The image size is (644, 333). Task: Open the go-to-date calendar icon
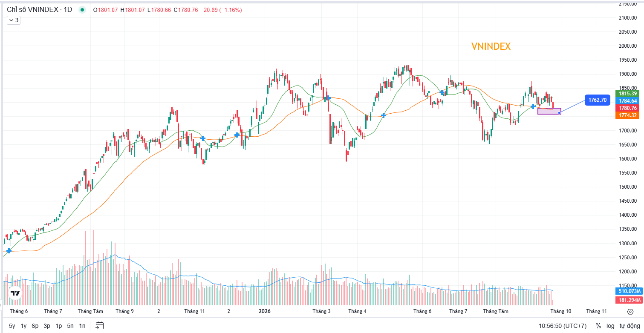coord(99,326)
